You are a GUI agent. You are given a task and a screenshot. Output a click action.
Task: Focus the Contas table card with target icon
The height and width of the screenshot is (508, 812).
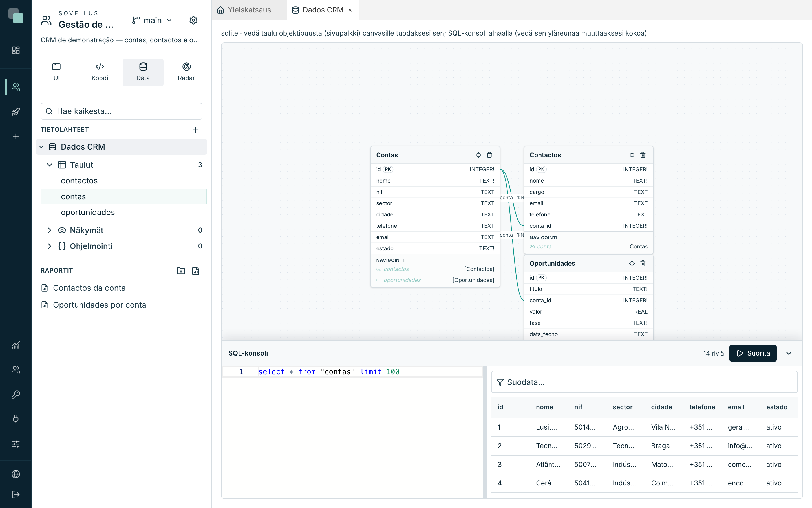478,155
